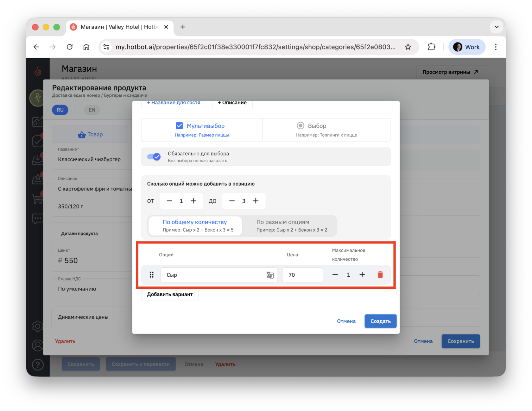This screenshot has width=532, height=411.
Task: Decrease maximum quantity for Сыр option
Action: click(335, 275)
